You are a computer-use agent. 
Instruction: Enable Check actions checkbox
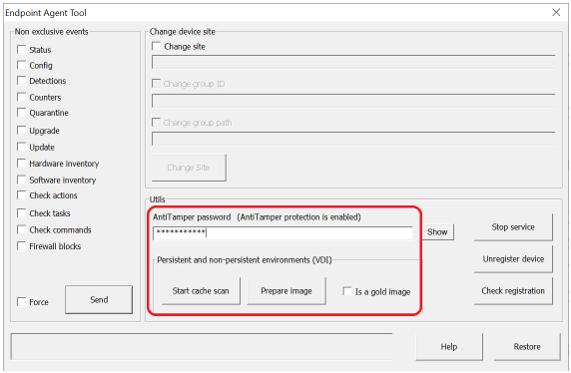(x=21, y=195)
